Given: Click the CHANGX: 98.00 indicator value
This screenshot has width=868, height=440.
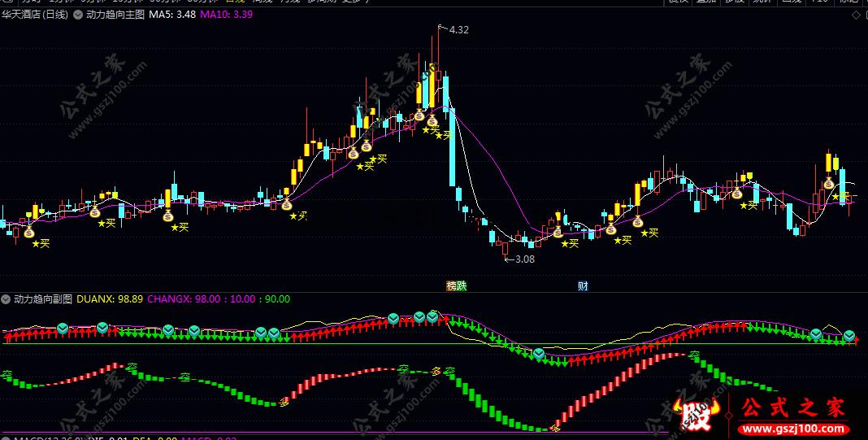Looking at the screenshot, I should coord(184,299).
